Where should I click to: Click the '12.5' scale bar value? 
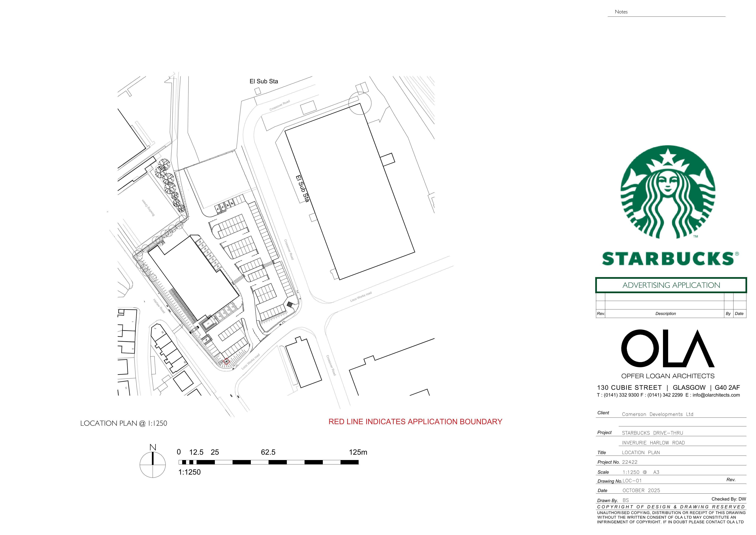coord(196,452)
